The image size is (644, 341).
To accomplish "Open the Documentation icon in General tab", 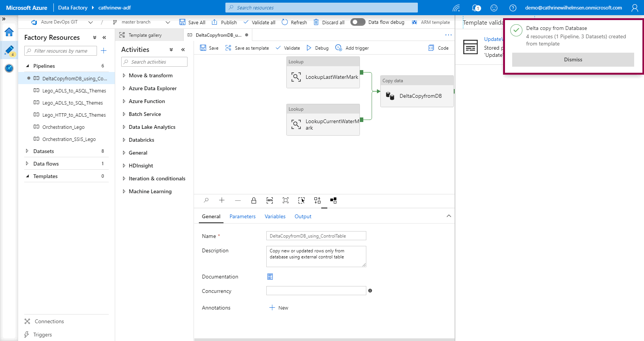I will click(x=270, y=277).
